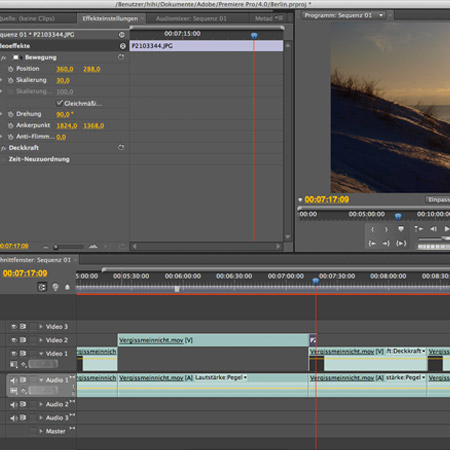Open Einpassen zoom level menu
This screenshot has width=450, height=450.
pos(438,199)
